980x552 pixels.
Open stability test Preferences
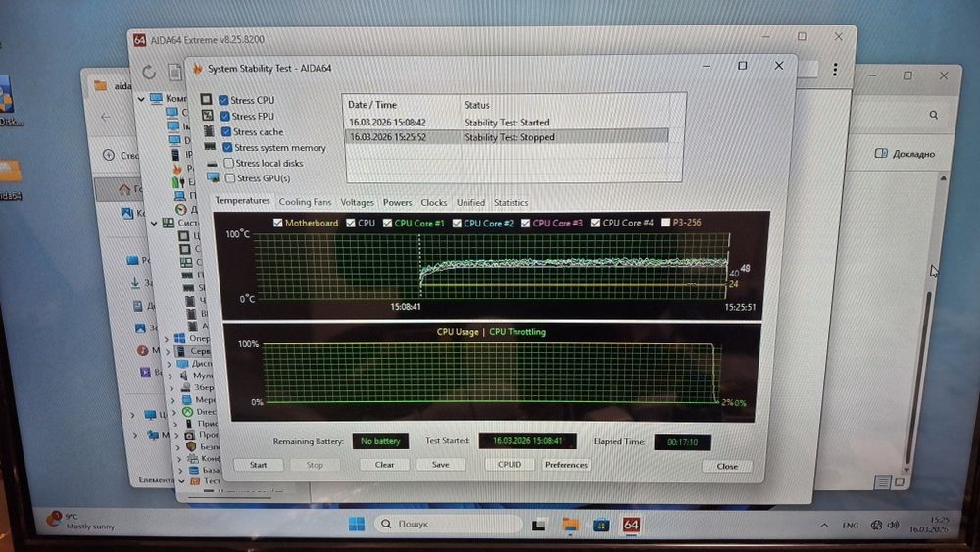[566, 465]
